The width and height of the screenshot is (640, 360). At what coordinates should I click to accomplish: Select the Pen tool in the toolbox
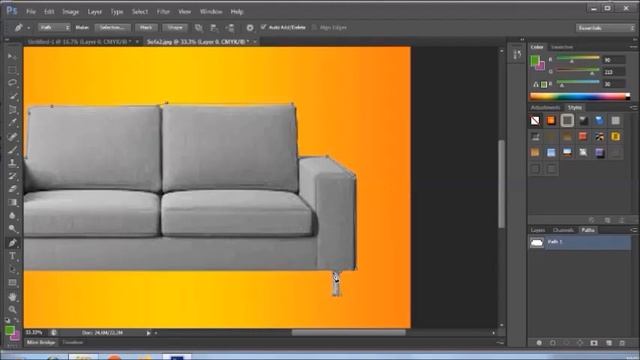[x=12, y=243]
